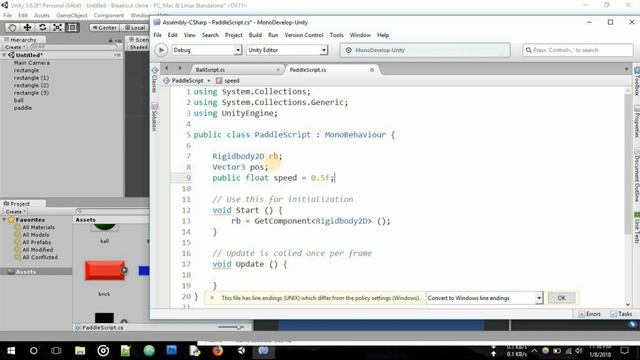Image resolution: width=640 pixels, height=360 pixels.
Task: Select the Move tool in Unity toolbar
Action: 27,27
